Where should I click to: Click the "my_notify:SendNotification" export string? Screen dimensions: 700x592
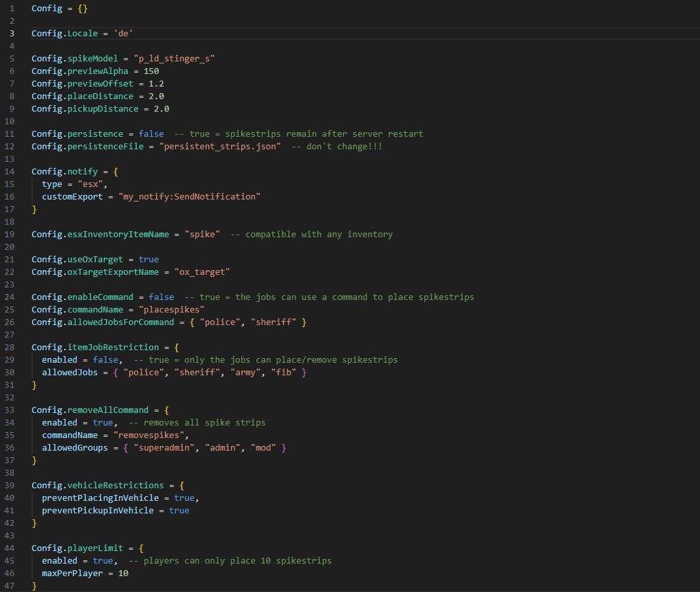(190, 197)
